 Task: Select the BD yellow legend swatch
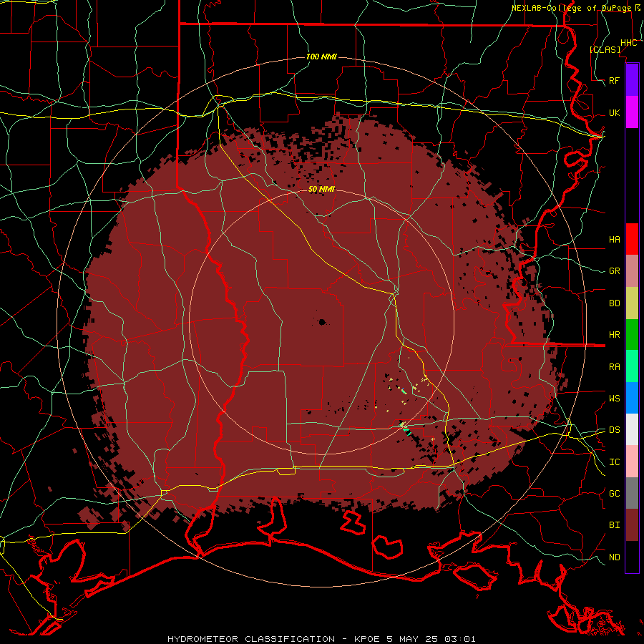tap(632, 303)
